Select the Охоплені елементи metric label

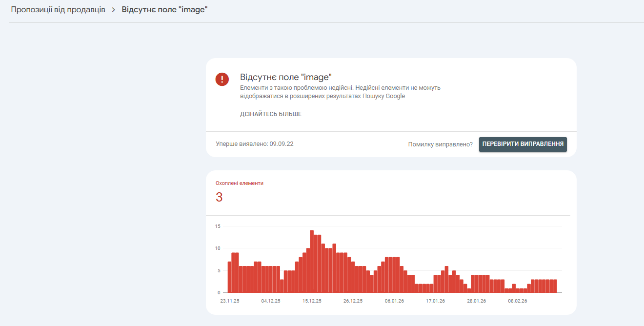coord(240,183)
